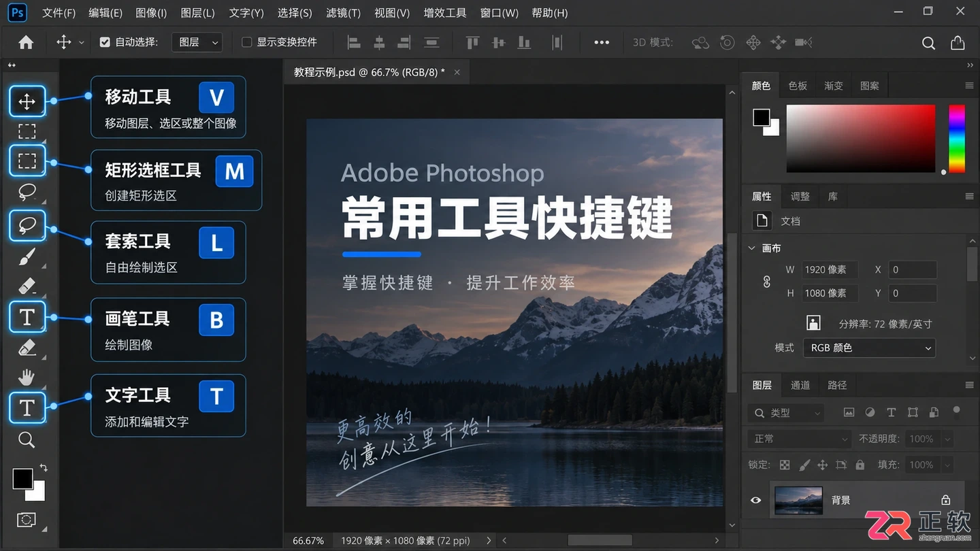This screenshot has height=551, width=980.
Task: Open the Move tool preset picker arrow
Action: [x=82, y=42]
